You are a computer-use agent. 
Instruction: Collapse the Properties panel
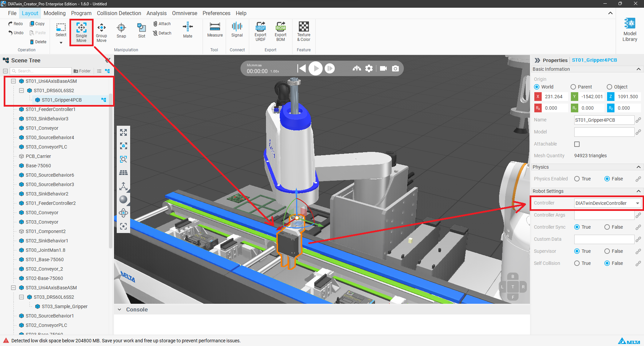537,60
